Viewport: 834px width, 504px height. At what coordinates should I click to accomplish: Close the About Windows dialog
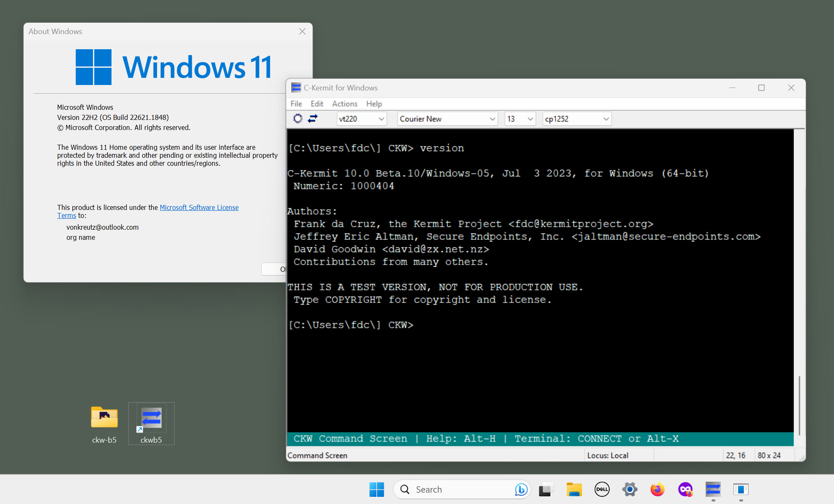(302, 32)
